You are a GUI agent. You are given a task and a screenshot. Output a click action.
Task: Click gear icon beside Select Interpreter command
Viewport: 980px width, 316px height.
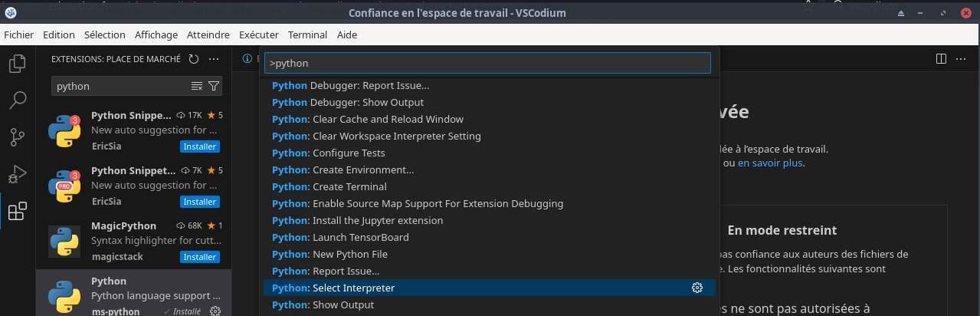click(696, 288)
